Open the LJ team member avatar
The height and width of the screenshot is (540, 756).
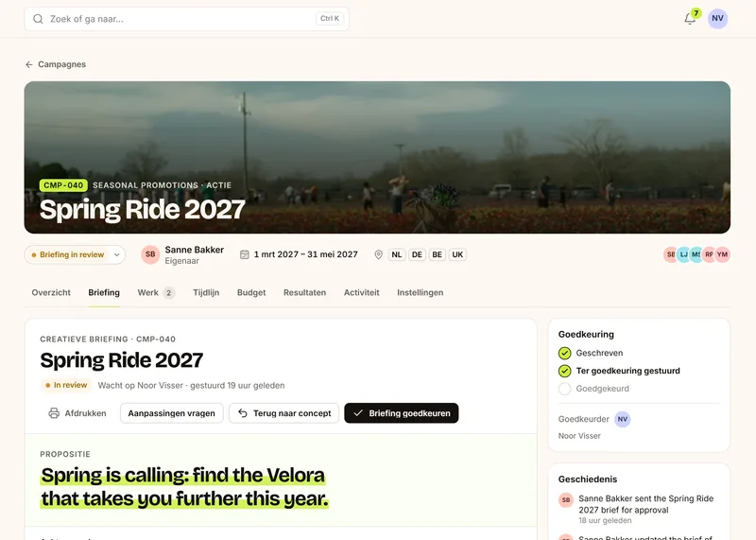[x=683, y=254]
